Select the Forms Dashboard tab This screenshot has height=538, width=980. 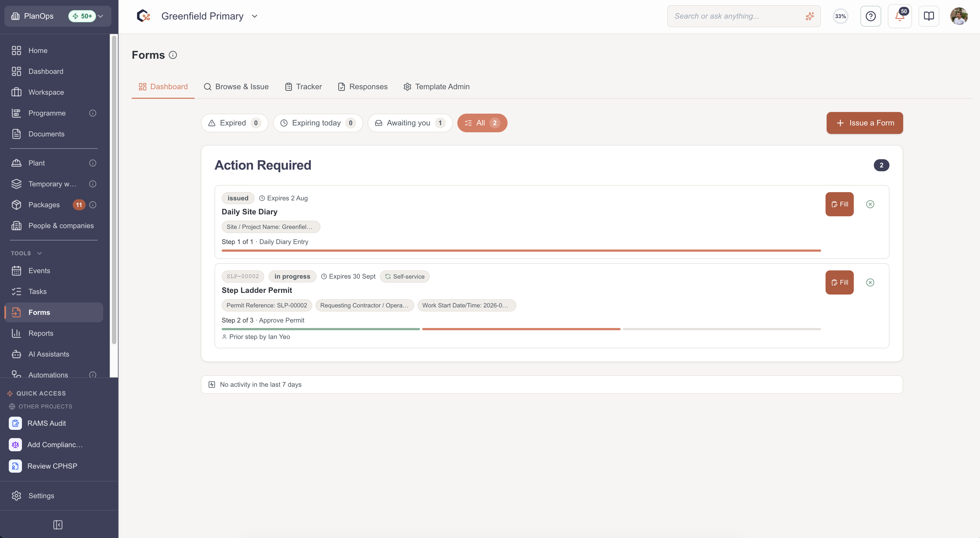coord(163,87)
